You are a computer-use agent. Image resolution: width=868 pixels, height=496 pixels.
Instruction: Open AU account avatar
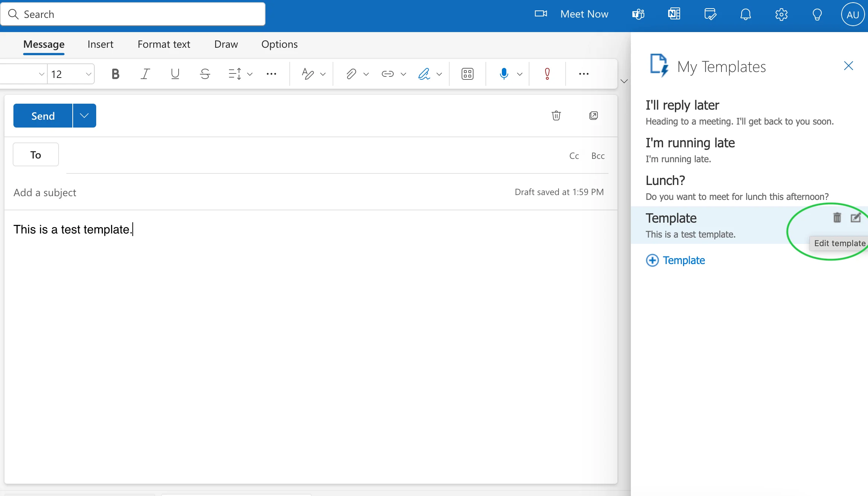point(853,14)
